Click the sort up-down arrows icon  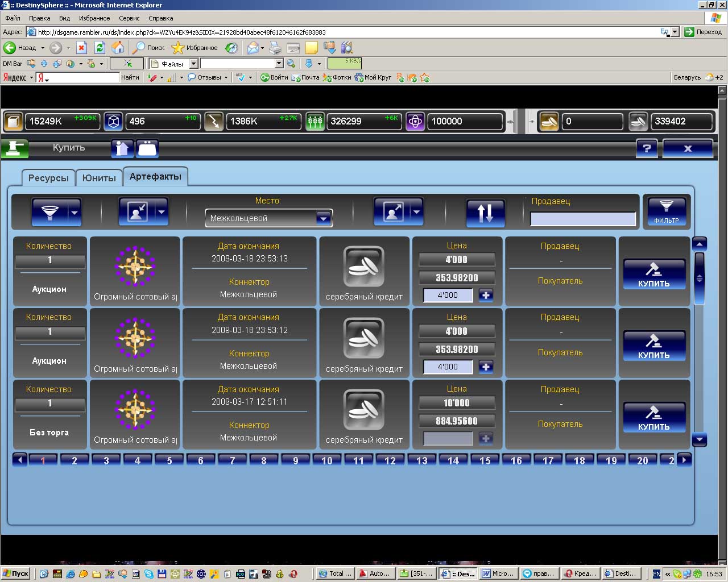(x=485, y=213)
